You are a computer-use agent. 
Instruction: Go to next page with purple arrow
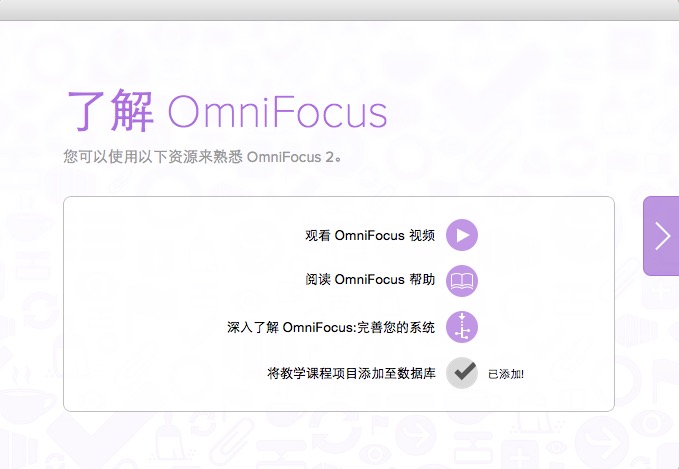point(661,236)
